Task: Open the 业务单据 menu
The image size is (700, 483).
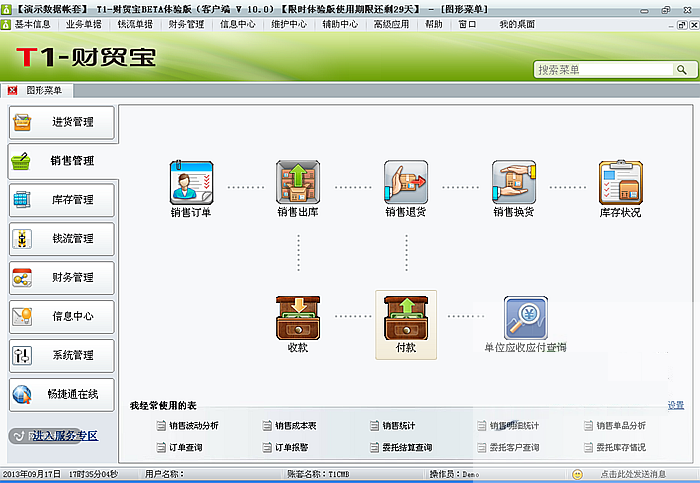Action: 83,24
